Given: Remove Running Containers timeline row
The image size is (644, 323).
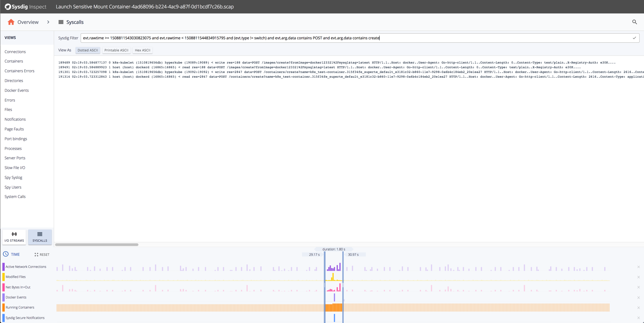Looking at the screenshot, I should (x=638, y=308).
